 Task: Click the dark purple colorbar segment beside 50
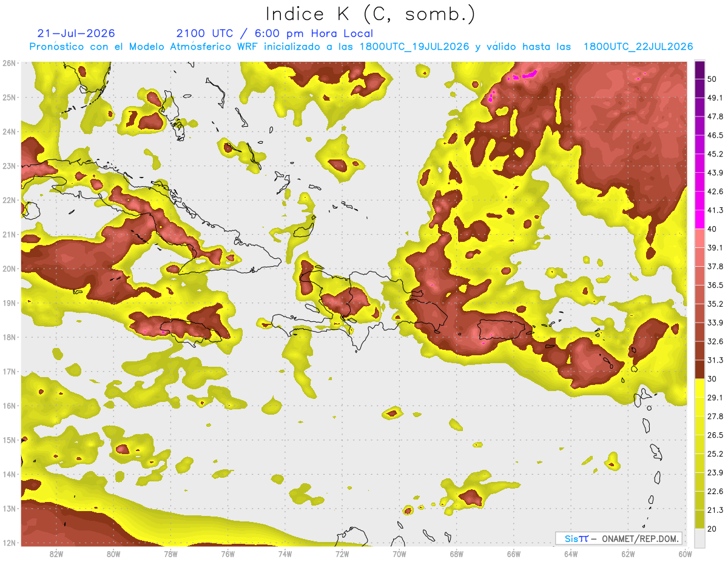(699, 70)
